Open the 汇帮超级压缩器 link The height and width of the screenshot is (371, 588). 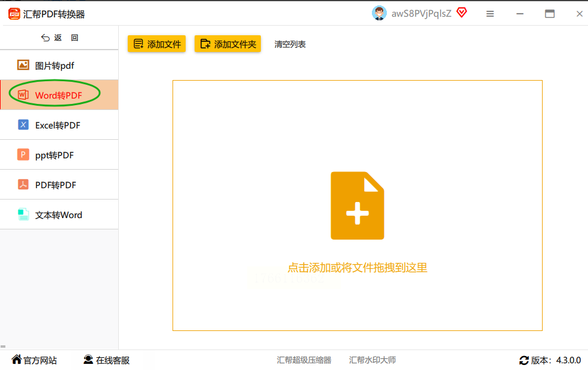pos(304,360)
